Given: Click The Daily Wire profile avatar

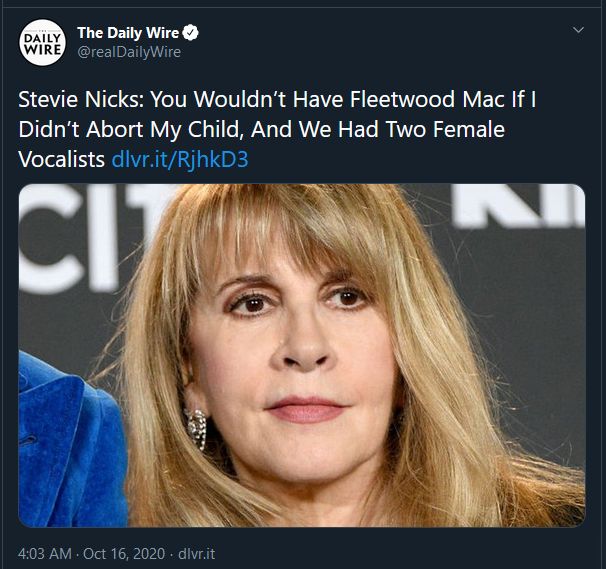Looking at the screenshot, I should pyautogui.click(x=42, y=43).
